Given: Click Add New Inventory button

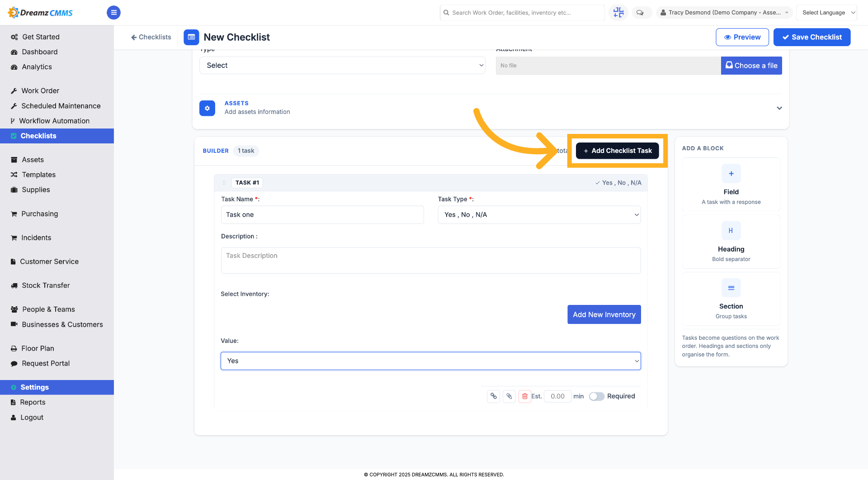Looking at the screenshot, I should point(604,314).
